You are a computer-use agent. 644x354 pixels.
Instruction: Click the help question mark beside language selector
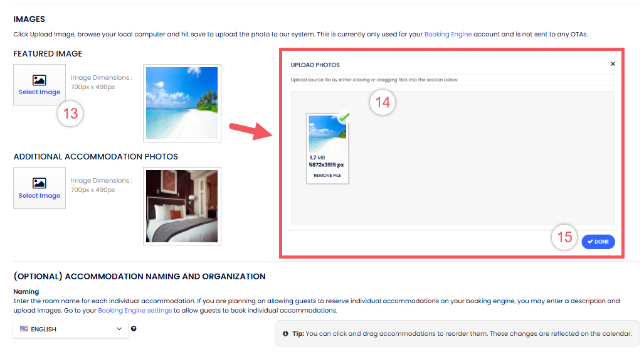tap(134, 328)
